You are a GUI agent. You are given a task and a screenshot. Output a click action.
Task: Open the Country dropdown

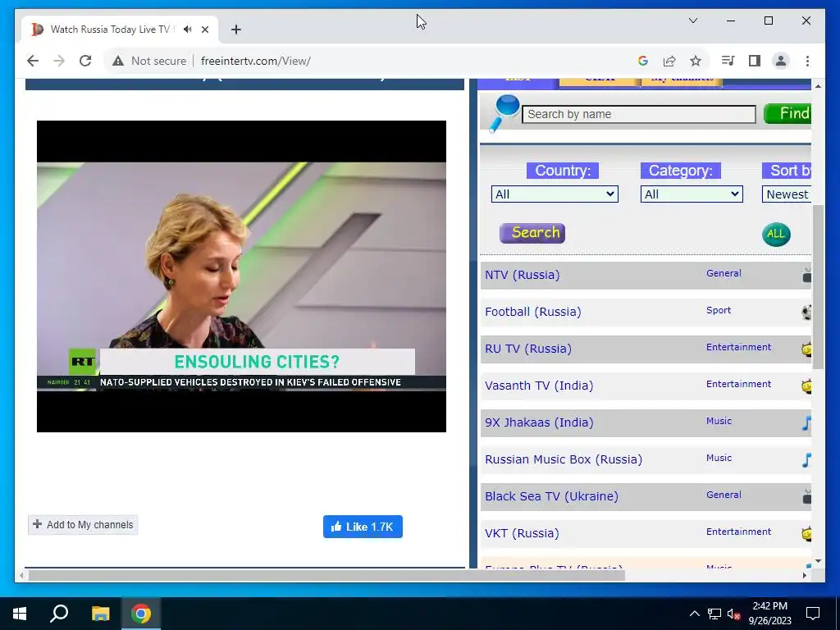pyautogui.click(x=555, y=194)
